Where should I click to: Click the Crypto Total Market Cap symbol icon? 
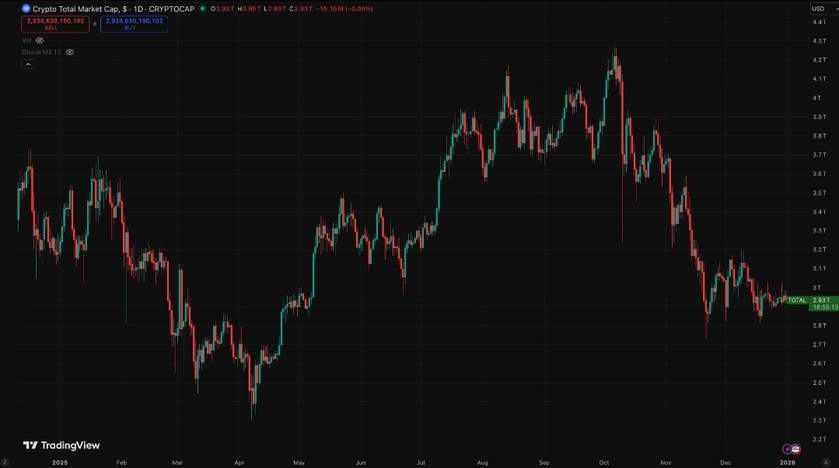pyautogui.click(x=26, y=8)
